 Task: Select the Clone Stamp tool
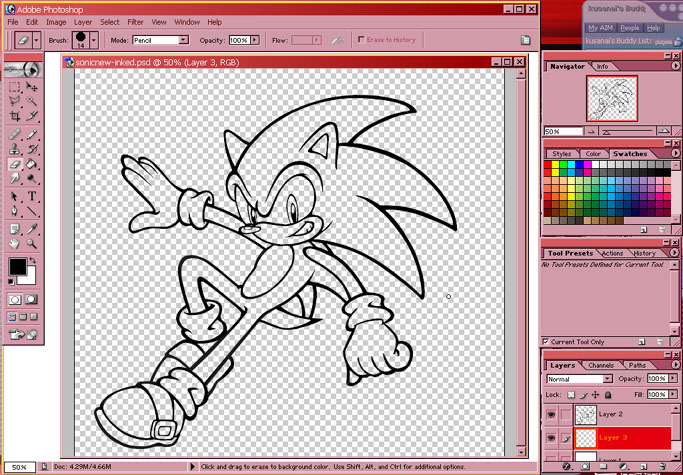[15, 149]
